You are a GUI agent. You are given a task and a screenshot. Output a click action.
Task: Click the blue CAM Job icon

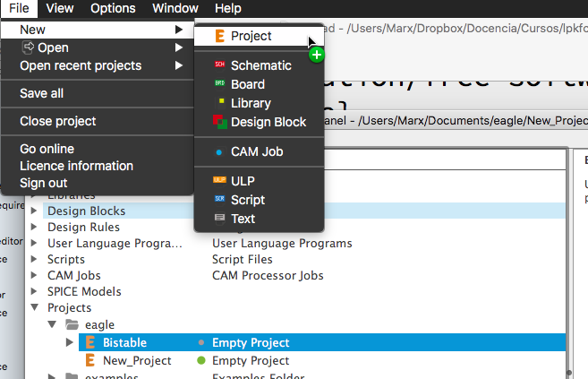(219, 152)
